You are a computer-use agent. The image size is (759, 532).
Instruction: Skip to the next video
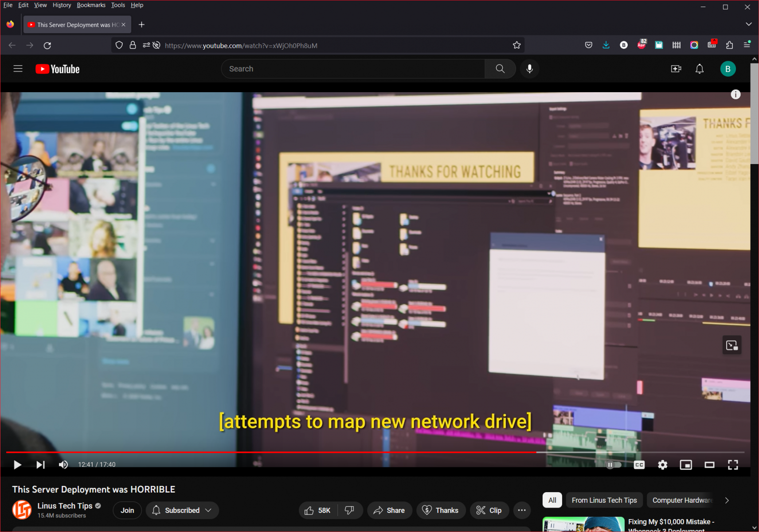[40, 465]
